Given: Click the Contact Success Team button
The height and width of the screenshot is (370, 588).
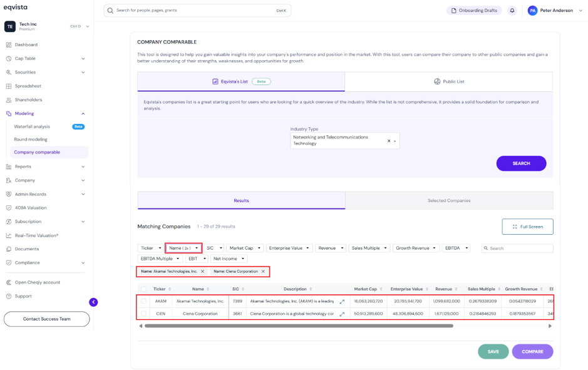Looking at the screenshot, I should coord(46,319).
